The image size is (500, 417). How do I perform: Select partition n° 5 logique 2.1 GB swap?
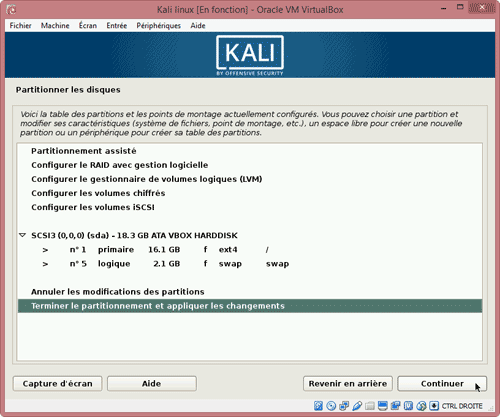250,264
